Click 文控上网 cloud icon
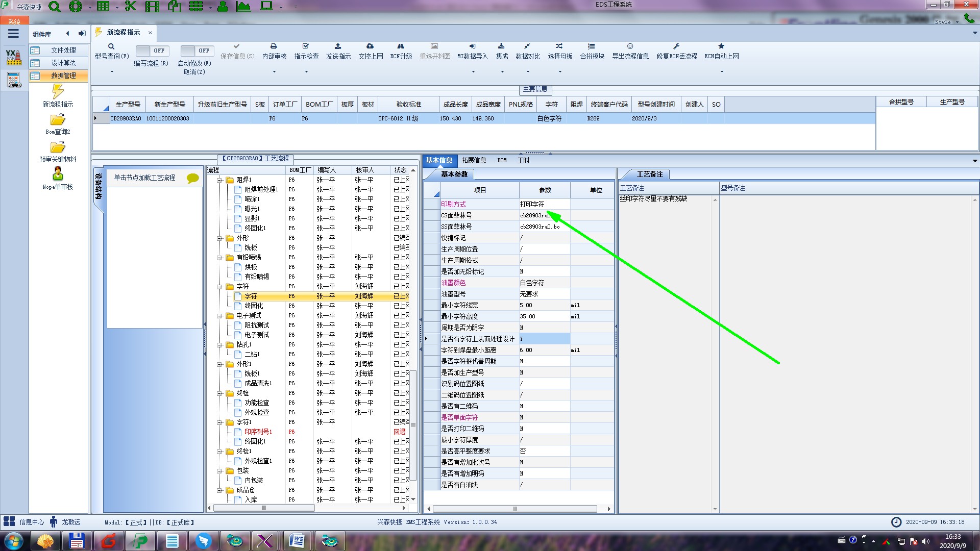980x551 pixels. click(371, 51)
